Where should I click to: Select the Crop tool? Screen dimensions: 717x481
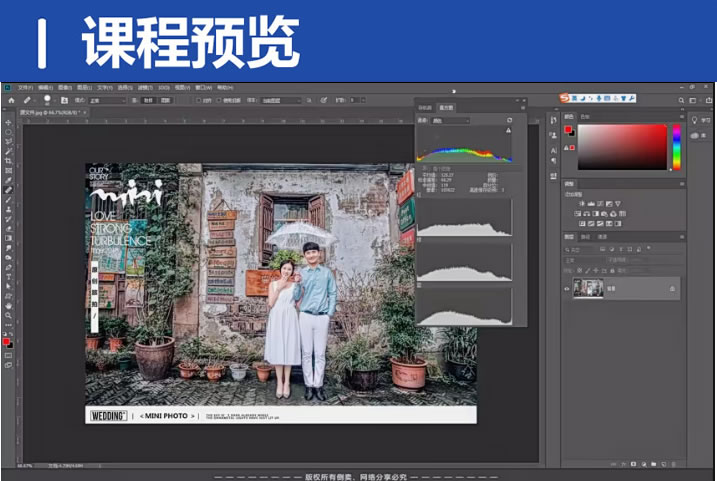(8, 161)
